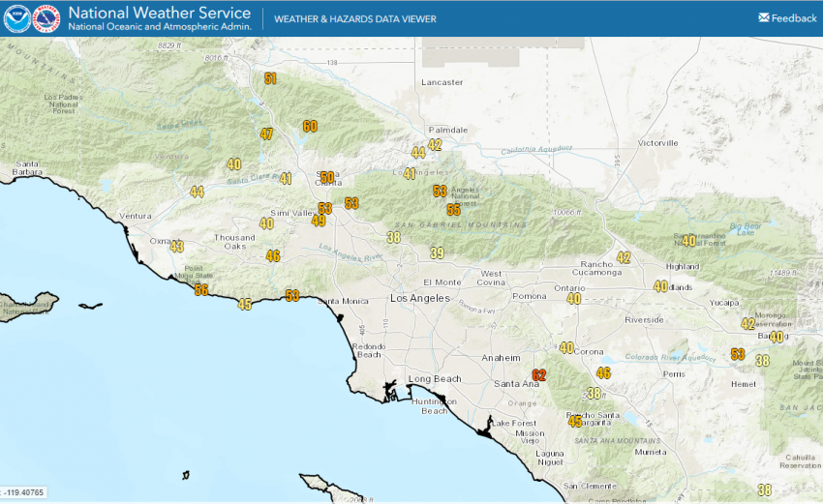Screen dimensions: 823x504
Task: Click the Riverside city label
Action: point(644,320)
